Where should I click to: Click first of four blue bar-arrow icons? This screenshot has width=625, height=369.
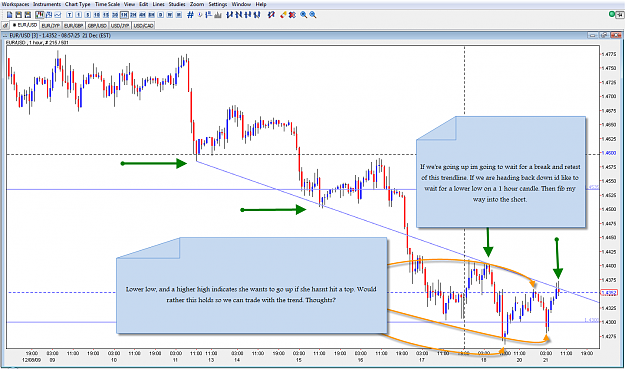230,15
